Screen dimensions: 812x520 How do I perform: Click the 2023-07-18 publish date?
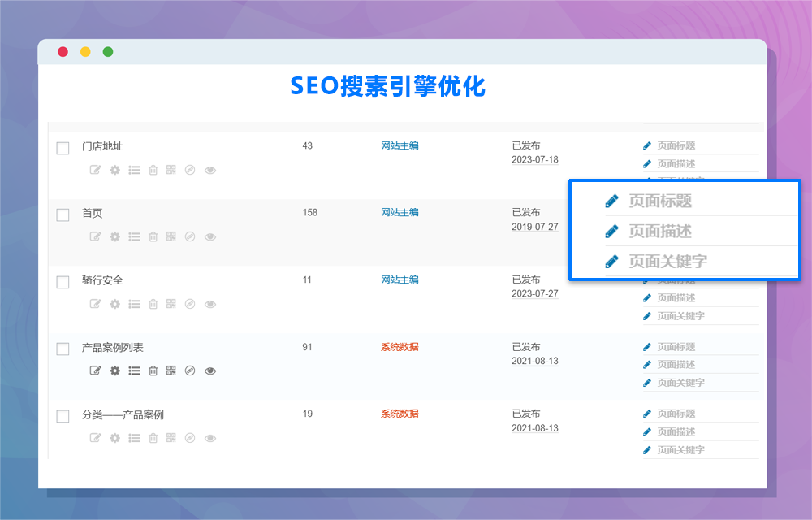click(534, 160)
